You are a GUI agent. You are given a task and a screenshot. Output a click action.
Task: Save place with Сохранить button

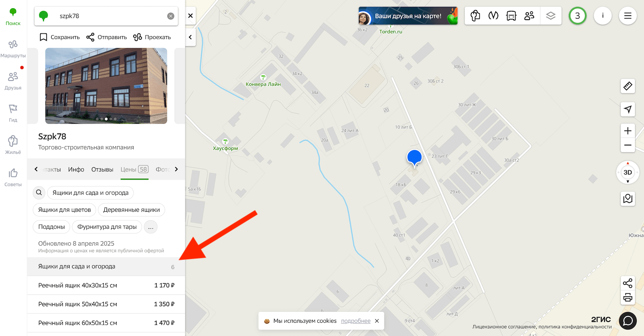coord(60,37)
